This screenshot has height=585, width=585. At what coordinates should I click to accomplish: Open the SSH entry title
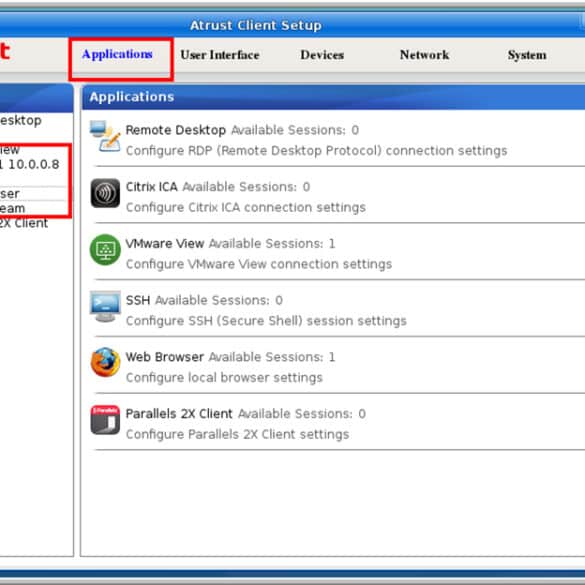[x=138, y=300]
